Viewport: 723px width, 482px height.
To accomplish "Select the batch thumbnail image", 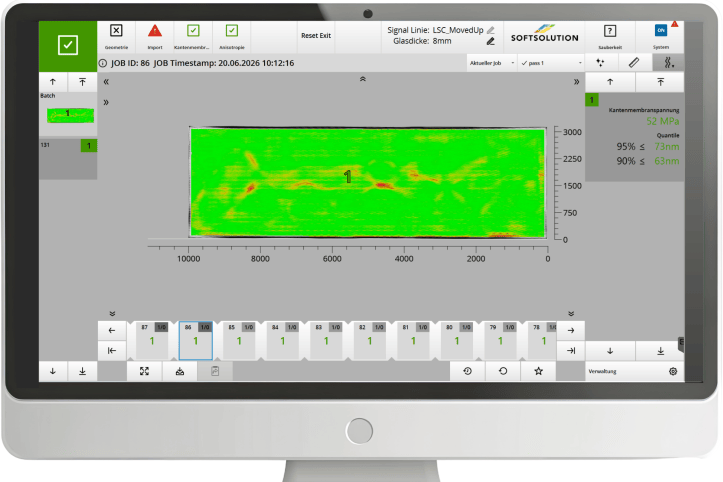I will coord(70,115).
